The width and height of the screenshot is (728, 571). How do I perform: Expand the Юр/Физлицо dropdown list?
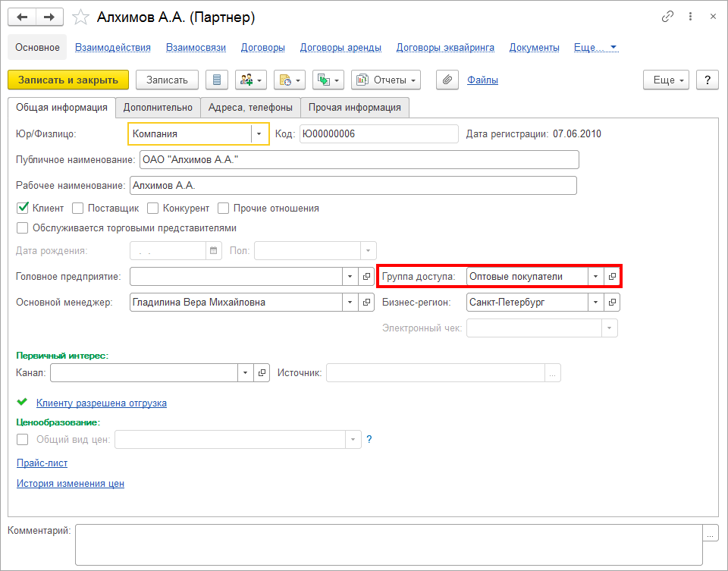[x=259, y=134]
